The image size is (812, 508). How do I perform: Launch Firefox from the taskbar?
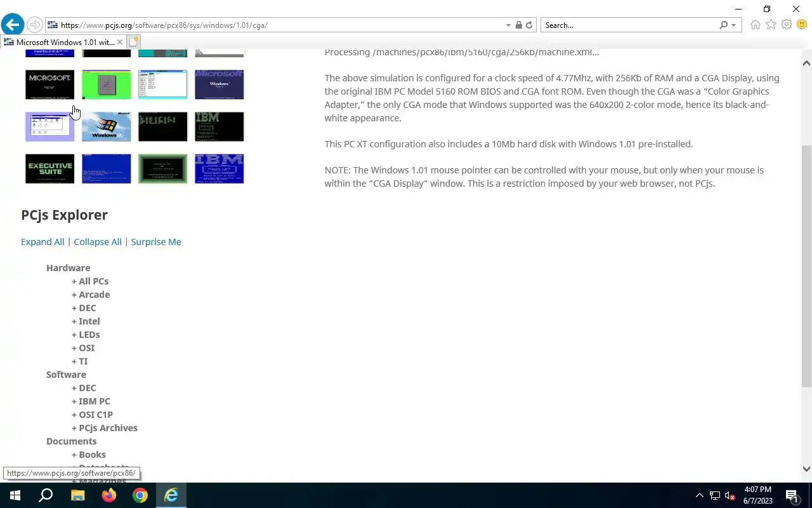point(108,495)
